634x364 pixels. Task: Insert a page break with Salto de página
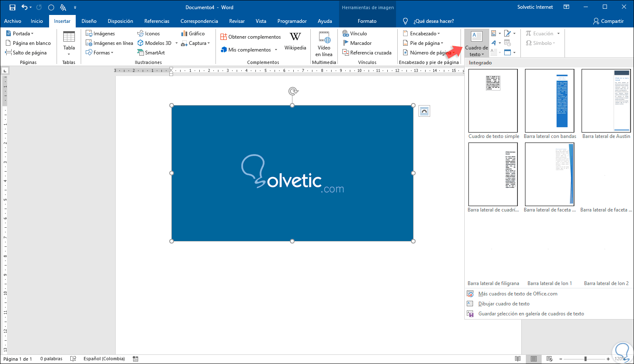(26, 53)
